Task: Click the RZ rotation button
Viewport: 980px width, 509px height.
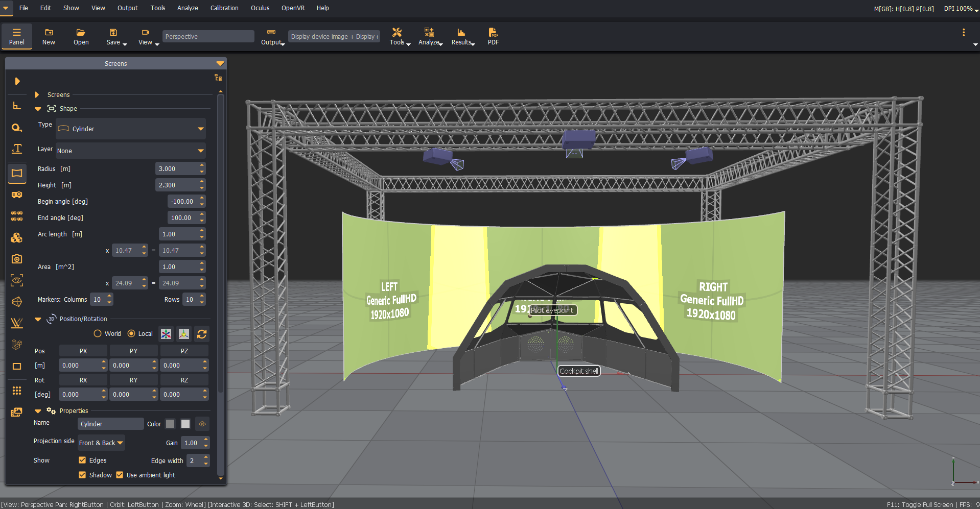Action: tap(184, 380)
